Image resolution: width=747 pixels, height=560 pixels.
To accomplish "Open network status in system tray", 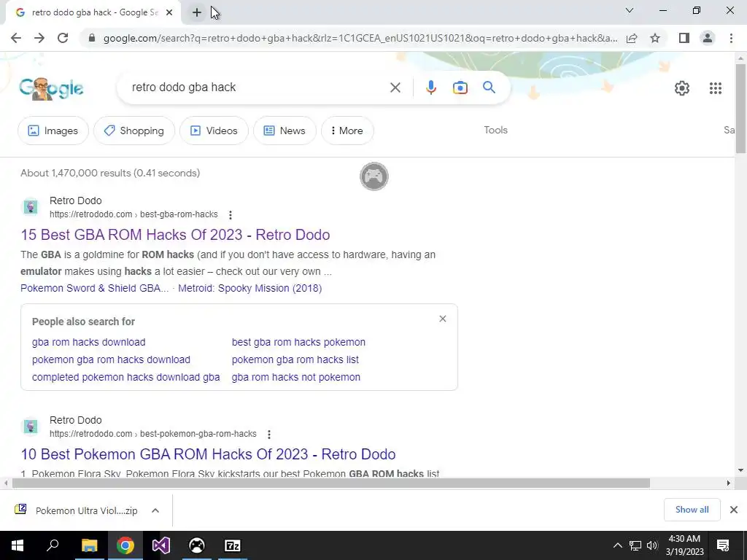I will pos(635,545).
